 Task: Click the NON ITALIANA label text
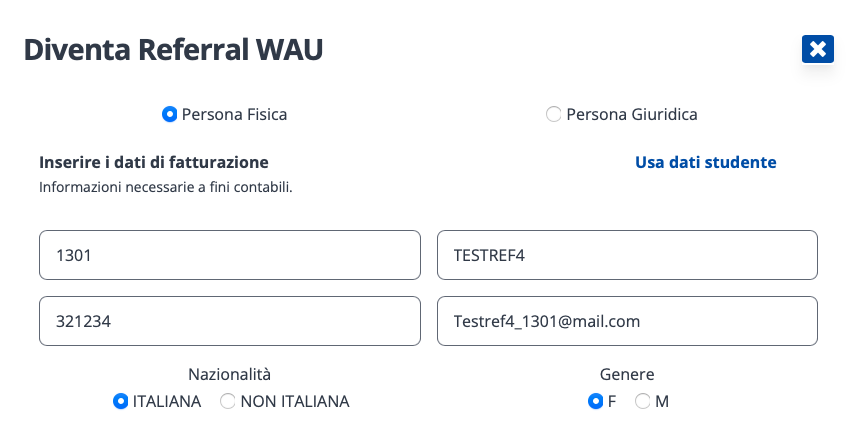pos(295,401)
